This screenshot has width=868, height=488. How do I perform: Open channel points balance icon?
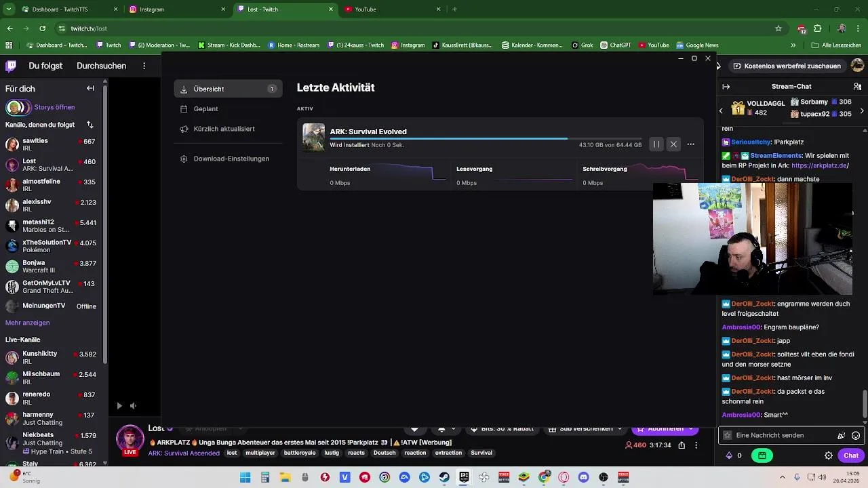(x=734, y=455)
